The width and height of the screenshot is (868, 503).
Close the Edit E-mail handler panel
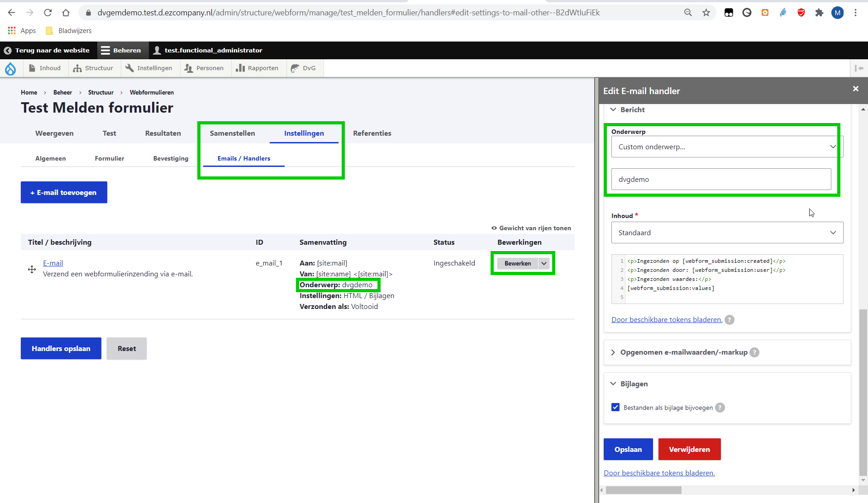point(855,89)
